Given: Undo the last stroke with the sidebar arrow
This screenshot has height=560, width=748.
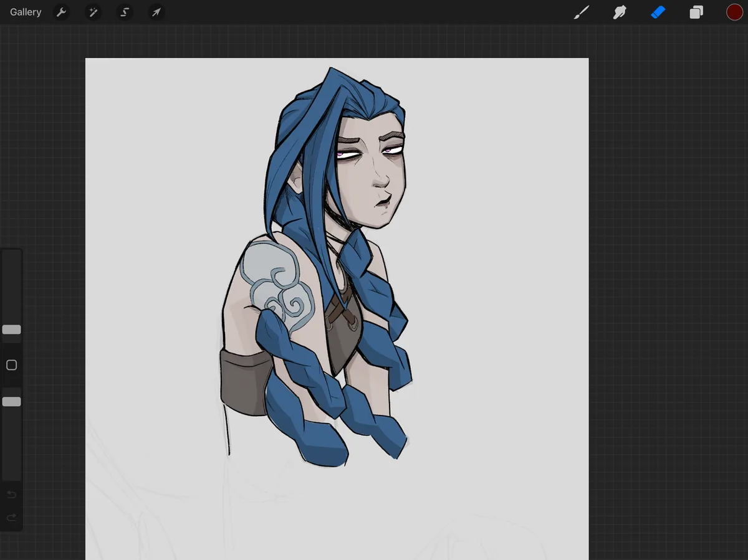Looking at the screenshot, I should tap(11, 495).
